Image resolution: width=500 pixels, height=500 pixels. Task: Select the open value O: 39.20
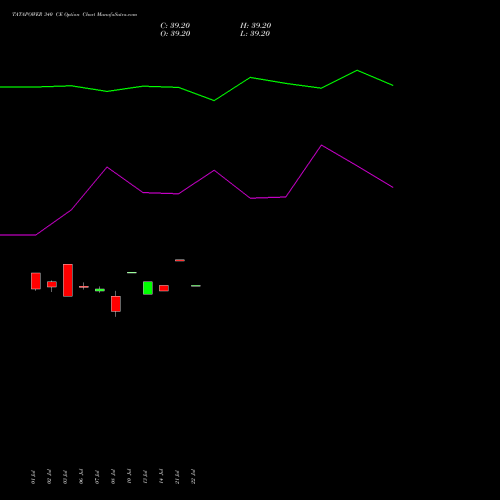tap(175, 34)
